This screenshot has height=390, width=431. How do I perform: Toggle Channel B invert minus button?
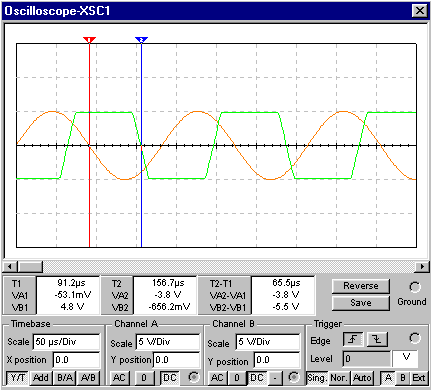tap(275, 378)
